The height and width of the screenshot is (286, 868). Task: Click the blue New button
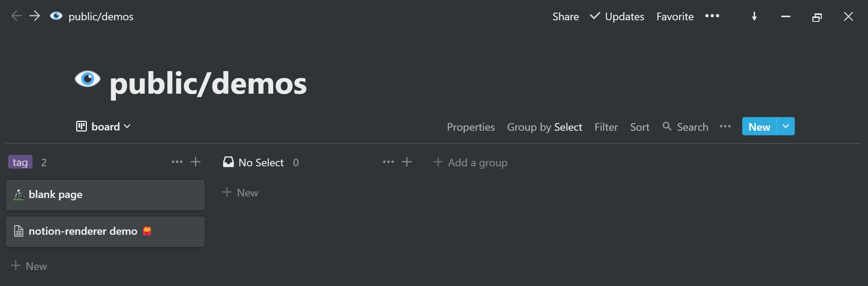tap(759, 126)
